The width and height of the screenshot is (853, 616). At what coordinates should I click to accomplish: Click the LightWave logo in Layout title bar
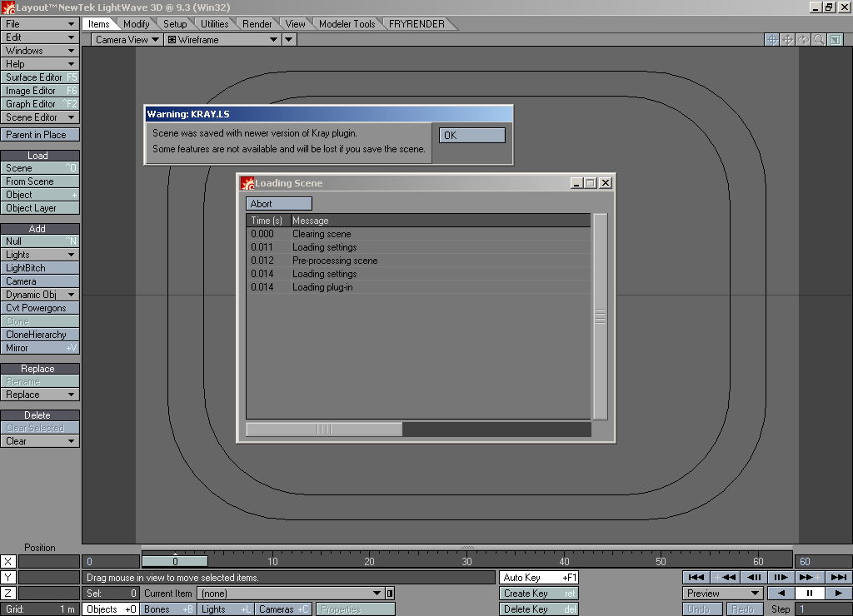pyautogui.click(x=8, y=7)
